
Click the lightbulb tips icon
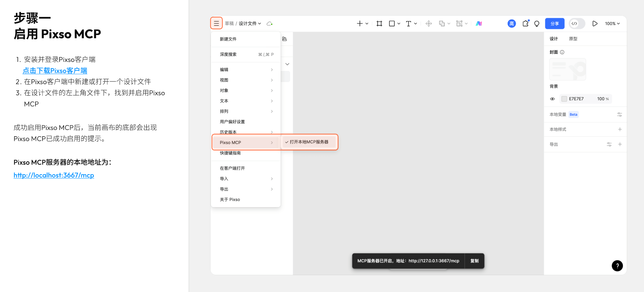pos(537,23)
